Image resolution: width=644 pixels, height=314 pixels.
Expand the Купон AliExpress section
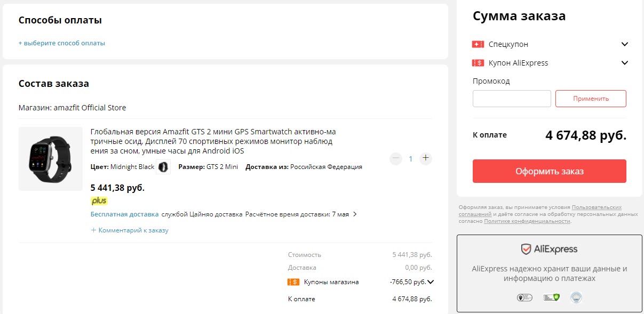[x=624, y=63]
